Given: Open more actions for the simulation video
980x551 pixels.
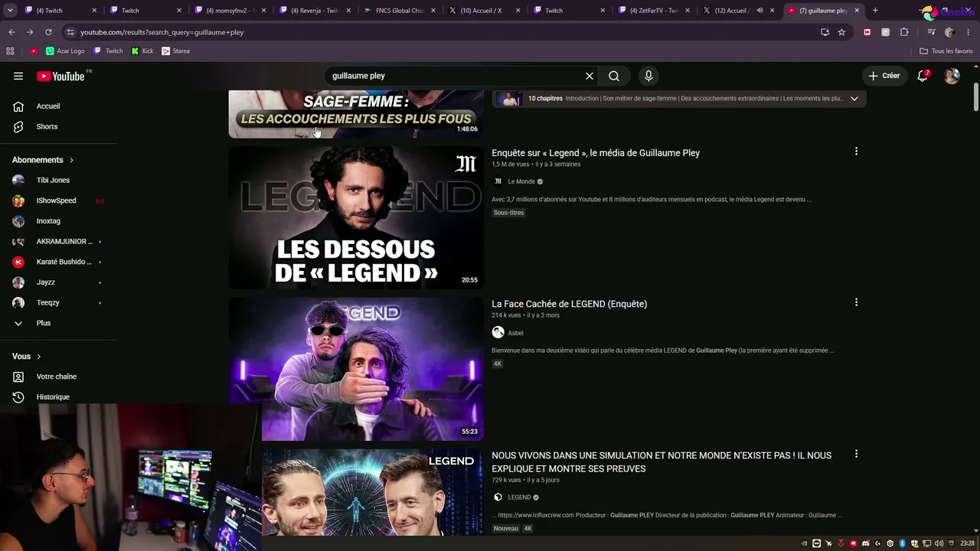Looking at the screenshot, I should click(856, 454).
